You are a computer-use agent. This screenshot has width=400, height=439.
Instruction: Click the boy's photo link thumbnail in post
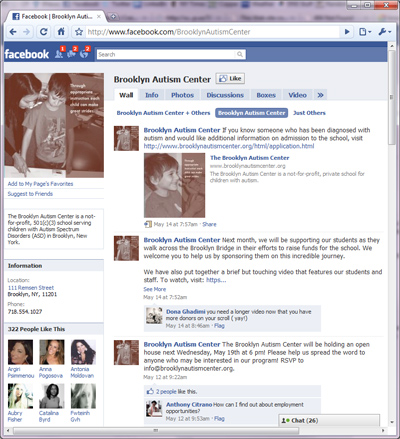tap(174, 185)
